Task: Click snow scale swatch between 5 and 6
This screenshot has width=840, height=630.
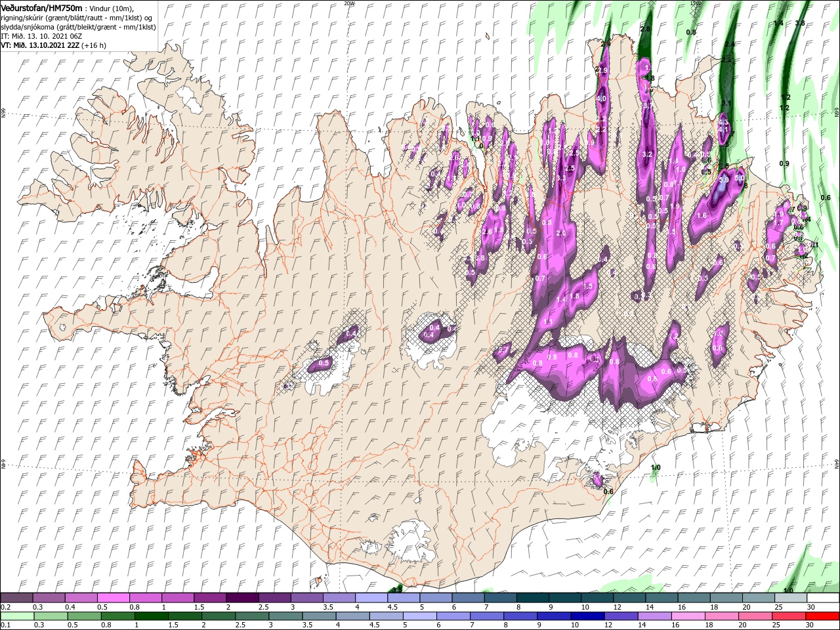Action: pos(436,598)
